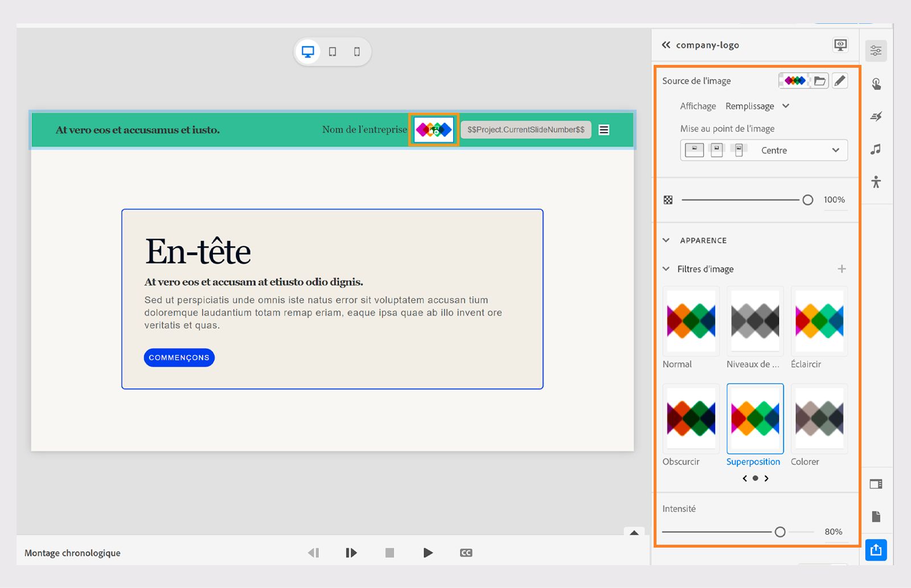Go to next page of filters
This screenshot has width=911, height=588.
766,478
